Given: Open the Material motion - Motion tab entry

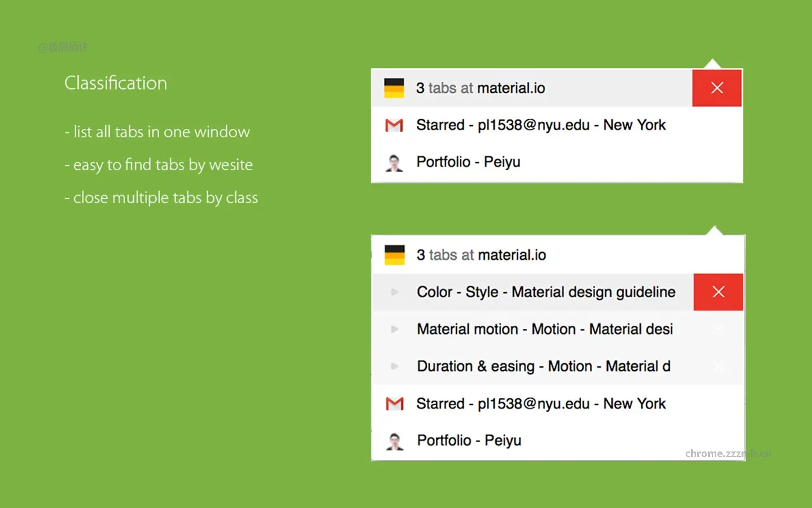Looking at the screenshot, I should coord(544,330).
